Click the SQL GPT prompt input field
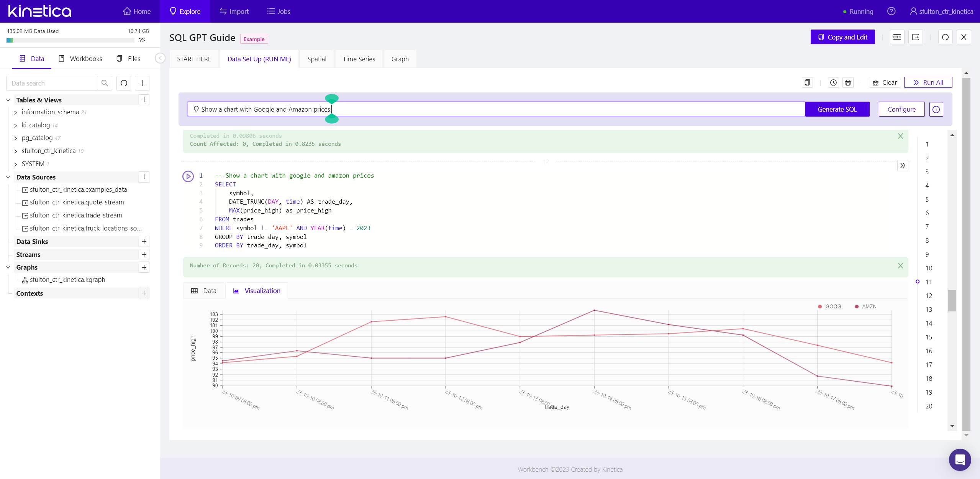980x479 pixels. coord(496,109)
